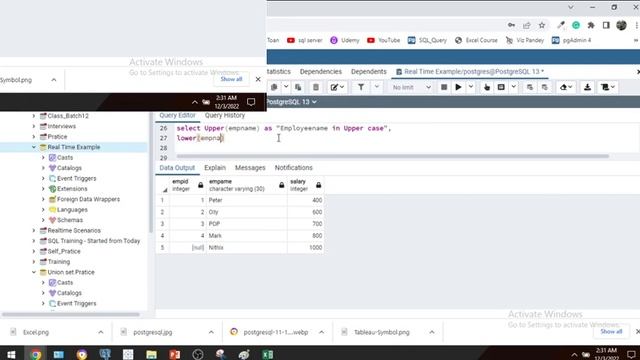
Task: Click the Copy icon in query toolbar
Action: (274, 87)
